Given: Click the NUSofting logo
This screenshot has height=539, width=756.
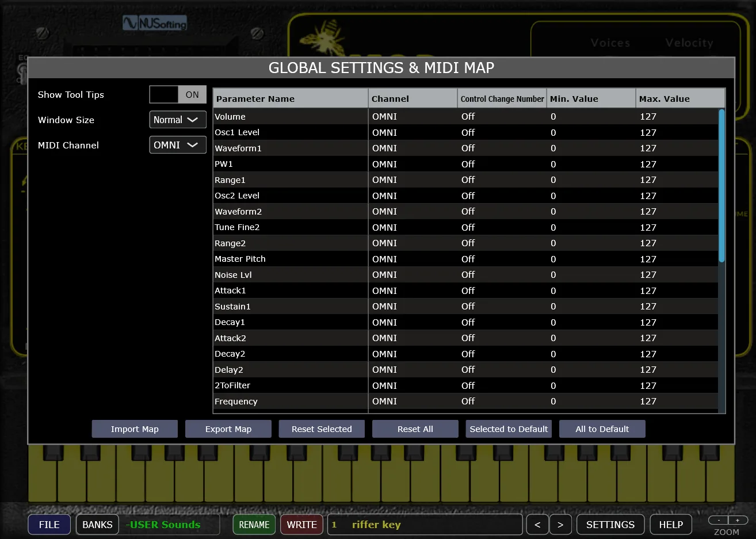Looking at the screenshot, I should pos(155,23).
